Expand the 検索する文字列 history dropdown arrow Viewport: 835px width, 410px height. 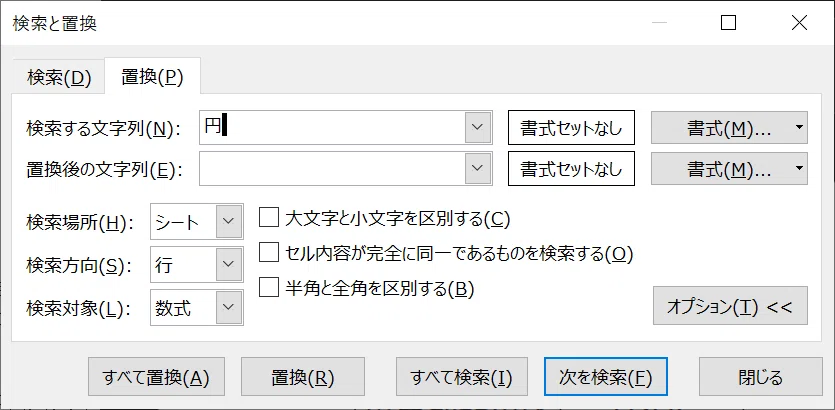click(478, 127)
